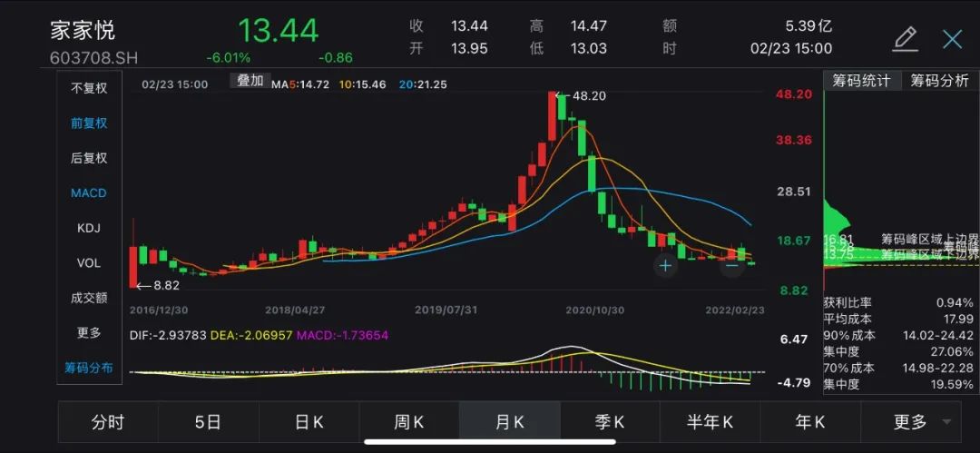Tap the current price 13.44
This screenshot has width=980, height=453.
click(x=279, y=30)
